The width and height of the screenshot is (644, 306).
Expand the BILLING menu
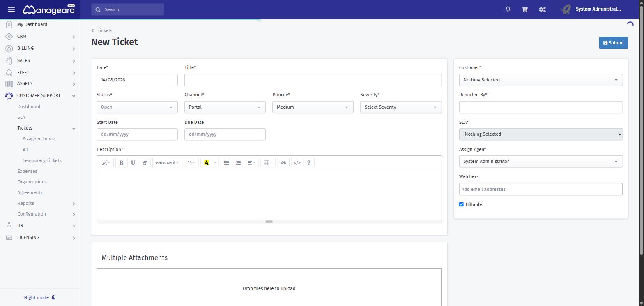74,49
